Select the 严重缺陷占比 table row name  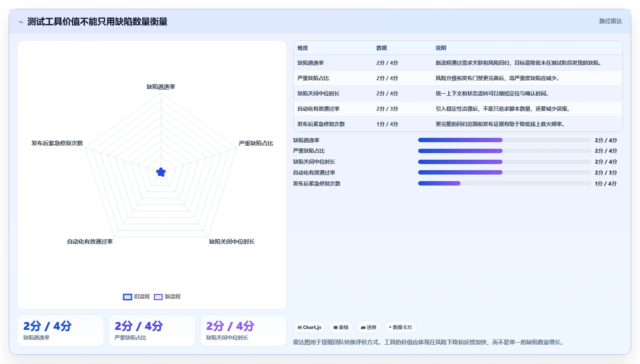pyautogui.click(x=313, y=78)
